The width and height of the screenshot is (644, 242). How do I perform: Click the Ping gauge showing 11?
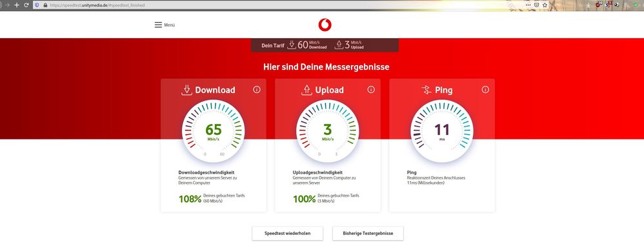coord(442,131)
